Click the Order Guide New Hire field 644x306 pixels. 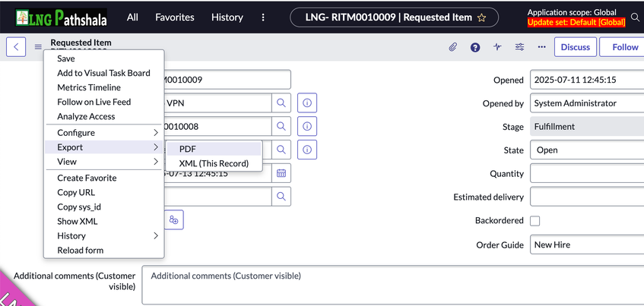(x=587, y=245)
